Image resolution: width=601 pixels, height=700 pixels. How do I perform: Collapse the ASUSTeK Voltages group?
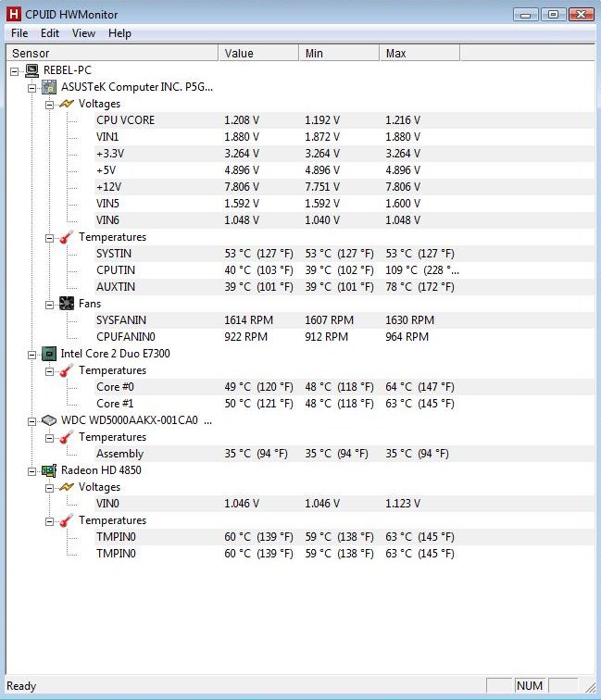click(x=50, y=105)
